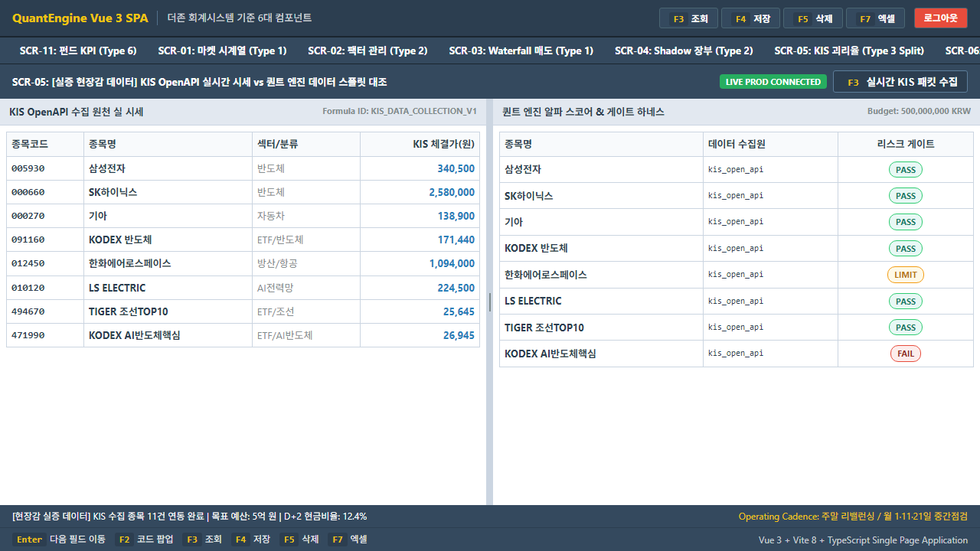Click the 종목코드 column header

coord(45,144)
